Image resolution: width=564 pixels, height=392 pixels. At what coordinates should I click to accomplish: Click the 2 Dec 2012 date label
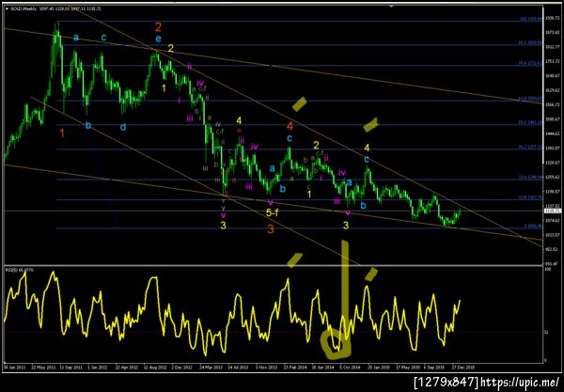pos(181,368)
